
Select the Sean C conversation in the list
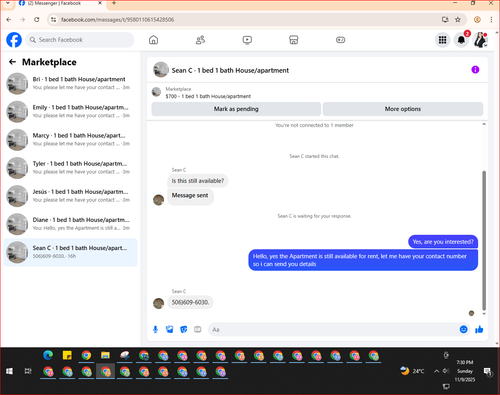(x=70, y=252)
